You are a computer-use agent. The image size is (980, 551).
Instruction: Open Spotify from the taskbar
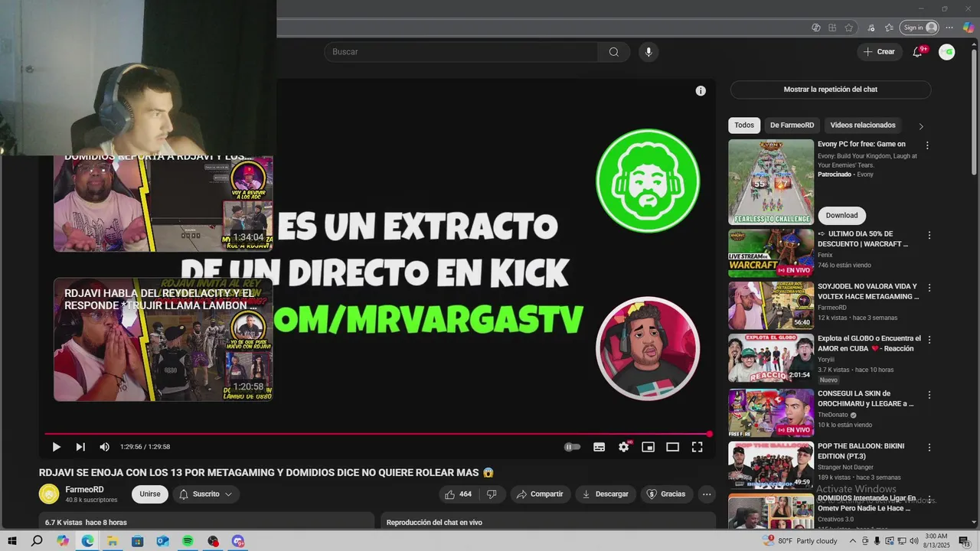pos(188,541)
